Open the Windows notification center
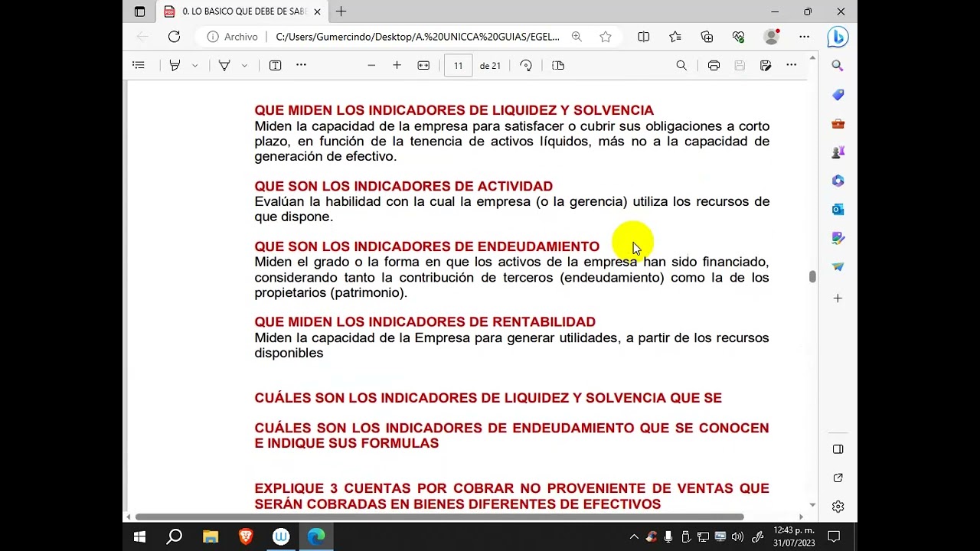 [x=835, y=537]
